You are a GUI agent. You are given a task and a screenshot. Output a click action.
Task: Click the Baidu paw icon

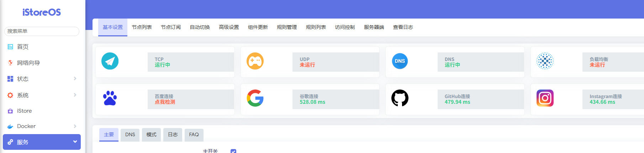click(110, 98)
